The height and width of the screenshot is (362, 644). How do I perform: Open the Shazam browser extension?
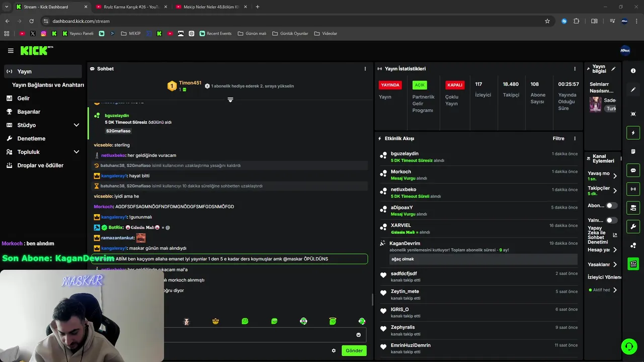tap(565, 21)
